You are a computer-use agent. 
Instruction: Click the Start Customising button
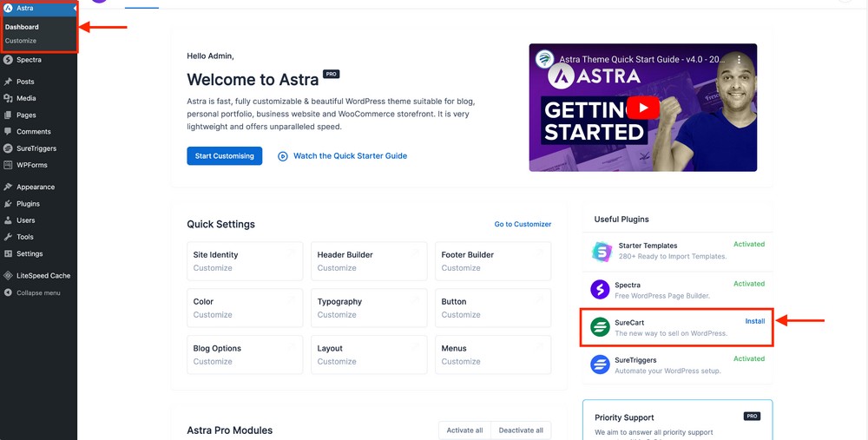[x=224, y=156]
